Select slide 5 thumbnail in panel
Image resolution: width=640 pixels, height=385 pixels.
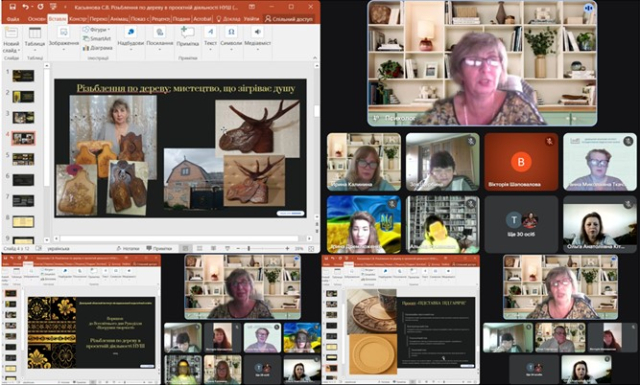tap(23, 159)
